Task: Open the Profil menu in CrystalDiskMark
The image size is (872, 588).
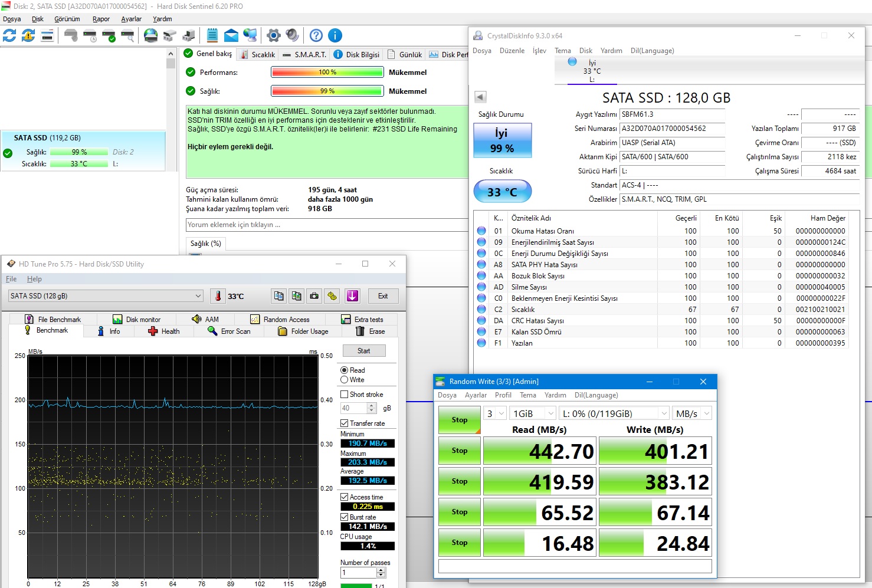Action: point(503,395)
